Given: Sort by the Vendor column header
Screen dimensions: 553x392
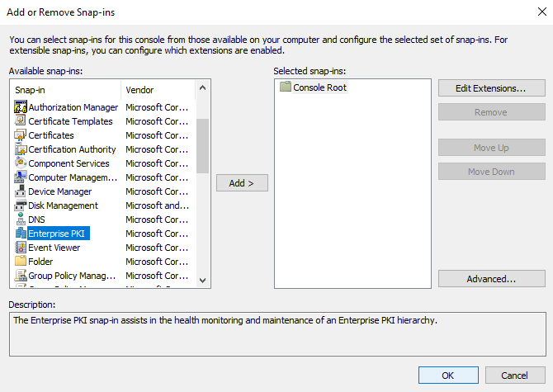Looking at the screenshot, I should 157,89.
